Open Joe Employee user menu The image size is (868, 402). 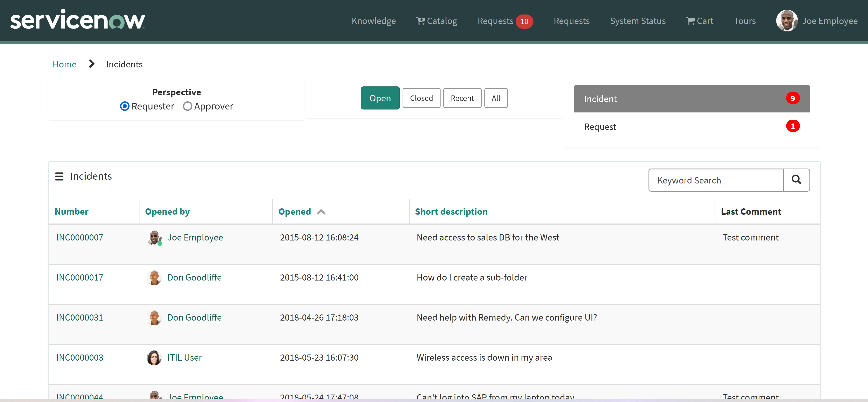829,21
